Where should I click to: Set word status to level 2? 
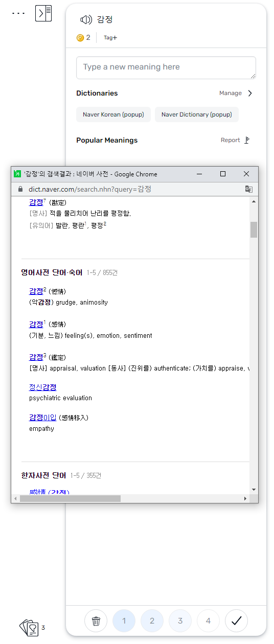[x=152, y=621]
